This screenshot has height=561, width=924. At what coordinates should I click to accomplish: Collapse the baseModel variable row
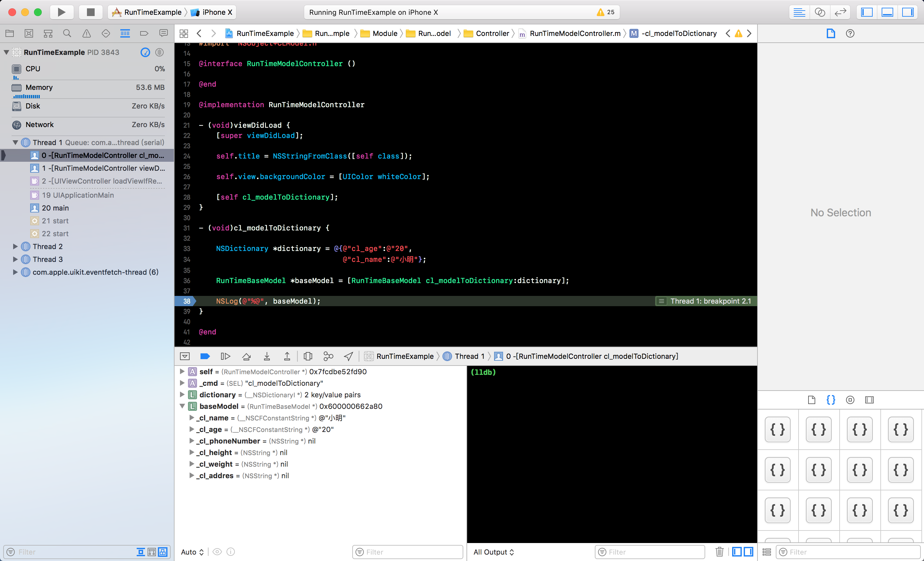click(x=182, y=406)
